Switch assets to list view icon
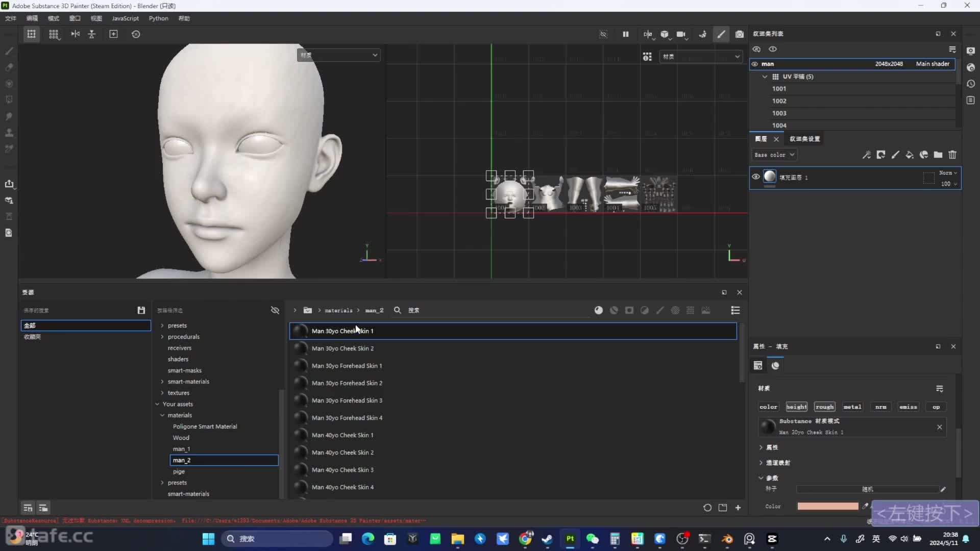 736,310
